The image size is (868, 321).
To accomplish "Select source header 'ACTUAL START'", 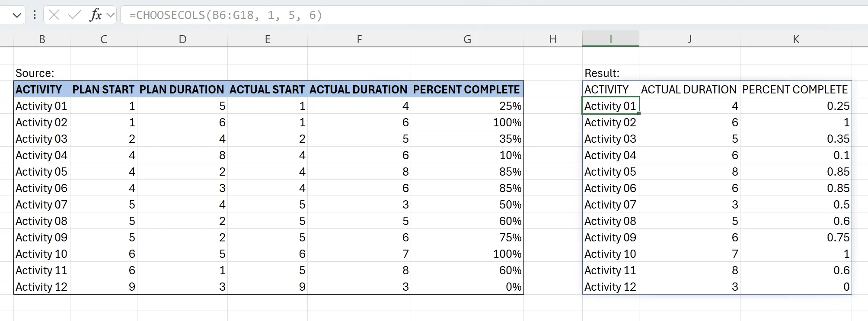I will [x=267, y=89].
